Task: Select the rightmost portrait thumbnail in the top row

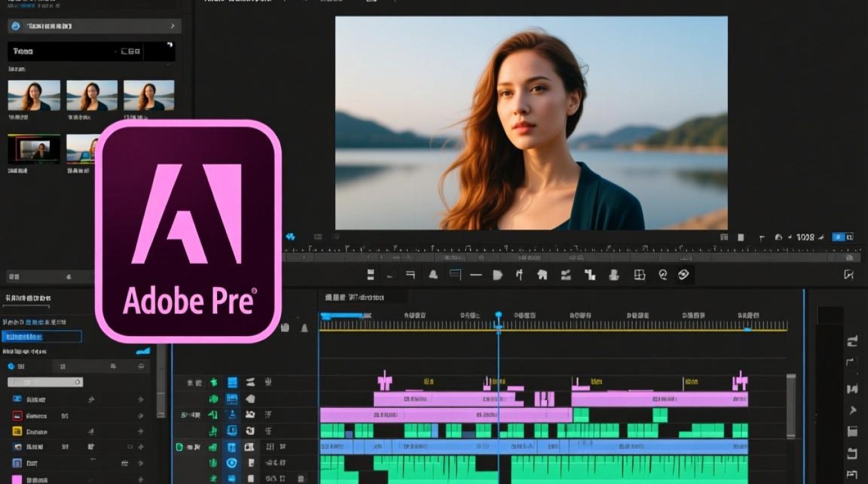Action: click(149, 96)
